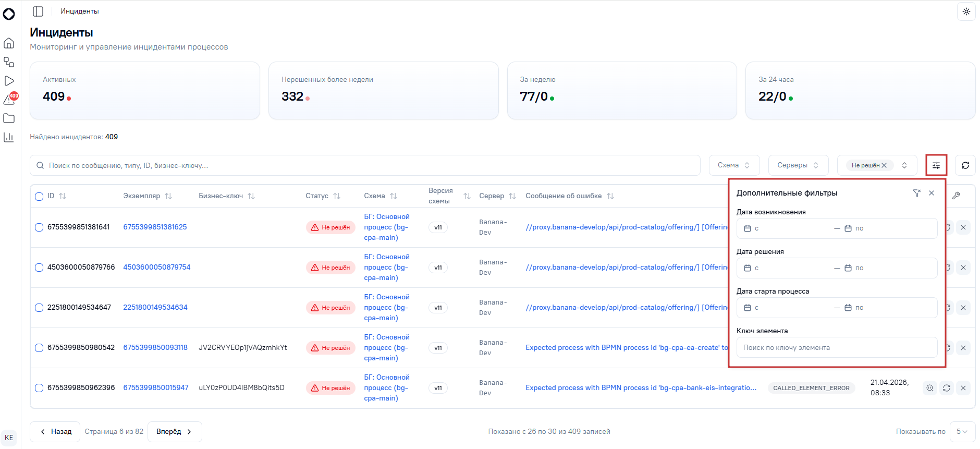Viewport: 980px width, 449px height.
Task: Change rows per page dropdown
Action: [x=962, y=432]
